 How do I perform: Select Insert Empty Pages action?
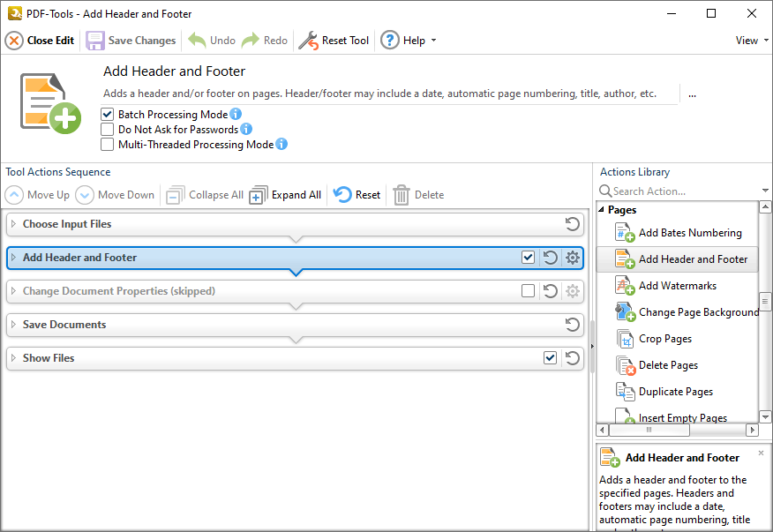coord(678,417)
